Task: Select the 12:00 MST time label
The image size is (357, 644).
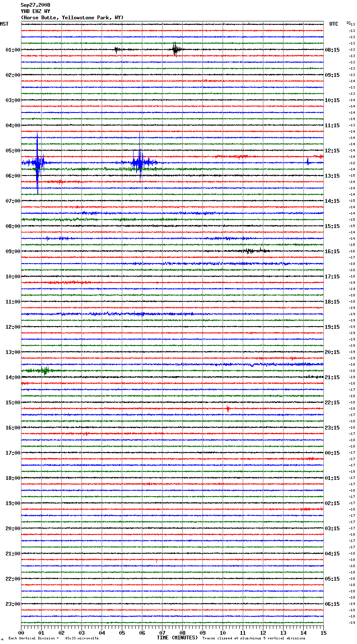Action: 13,327
